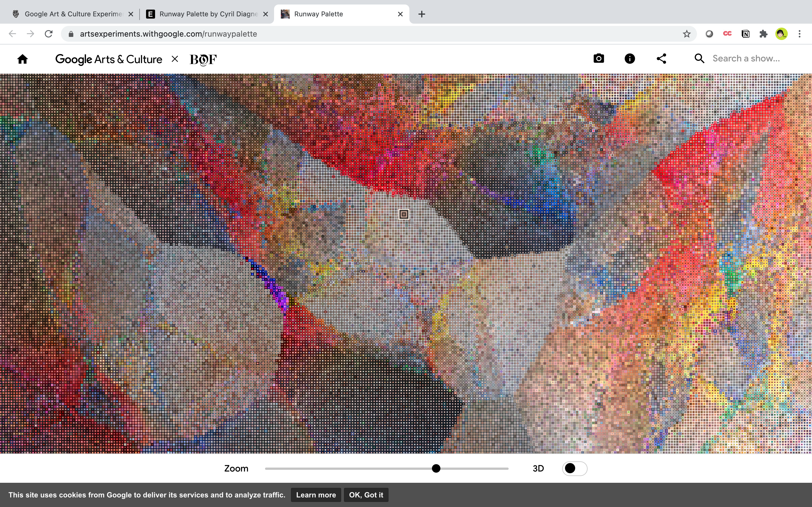Reload page with refresh icon
812x507 pixels.
pyautogui.click(x=49, y=34)
